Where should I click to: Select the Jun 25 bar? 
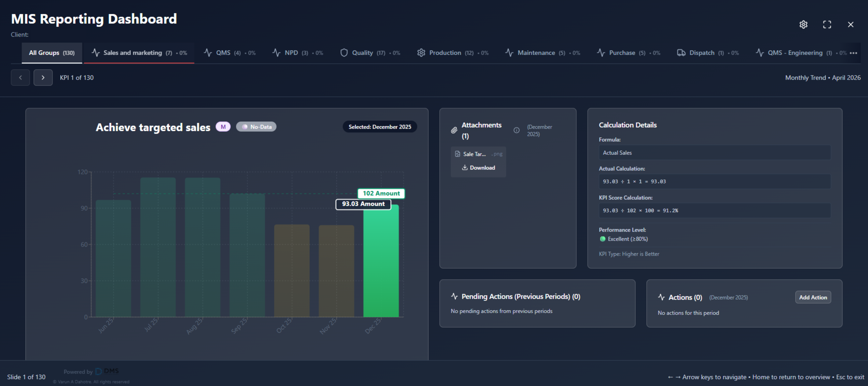[113, 259]
